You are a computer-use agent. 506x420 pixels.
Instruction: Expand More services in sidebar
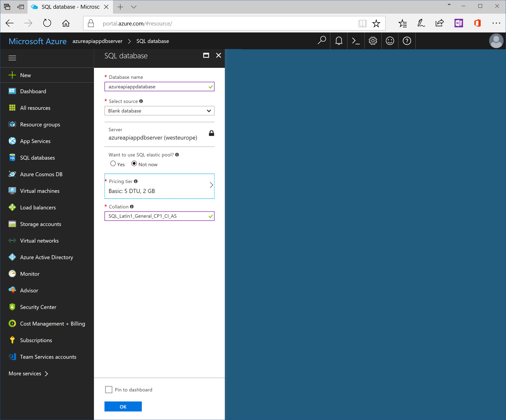pos(28,374)
